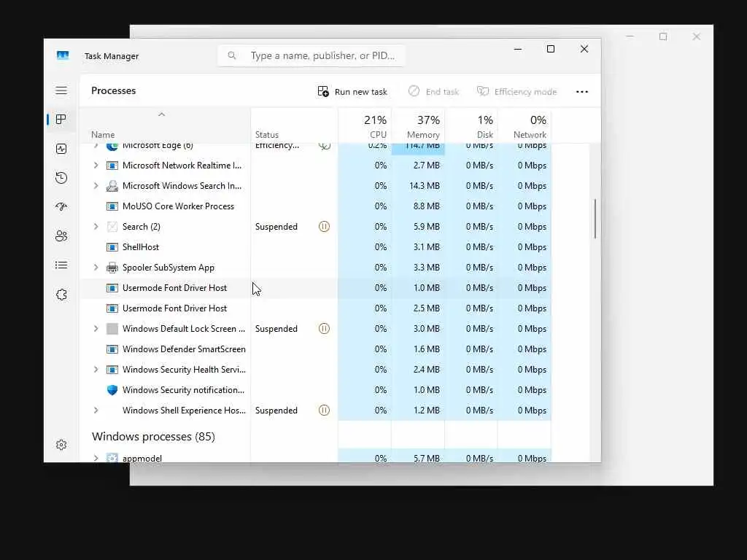Focus the name, publisher, or PID search box
747x560 pixels.
[311, 55]
